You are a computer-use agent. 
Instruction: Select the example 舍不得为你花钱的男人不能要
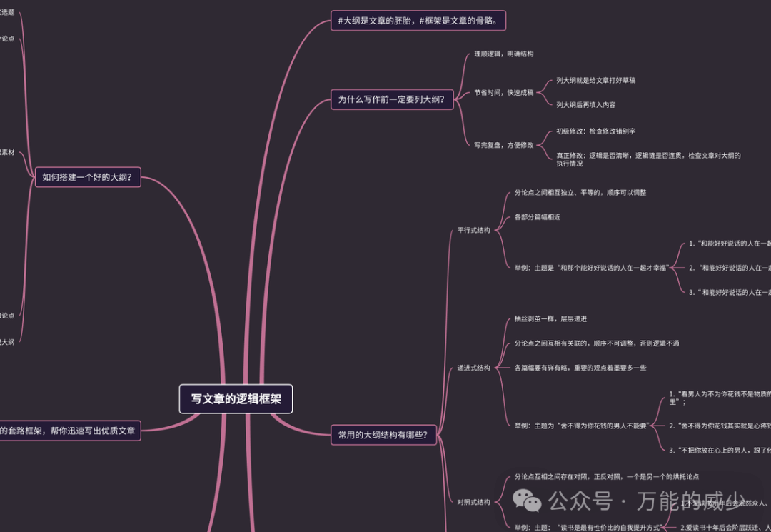pyautogui.click(x=582, y=426)
